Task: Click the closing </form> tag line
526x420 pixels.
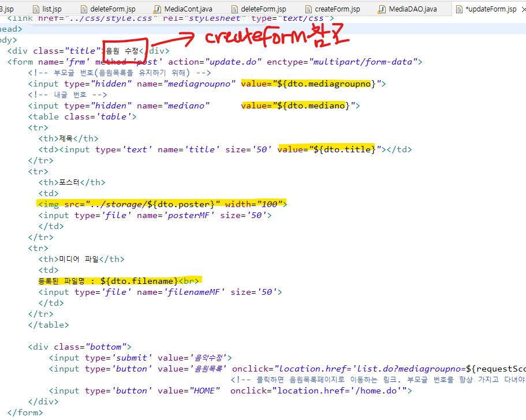Action: pos(25,412)
